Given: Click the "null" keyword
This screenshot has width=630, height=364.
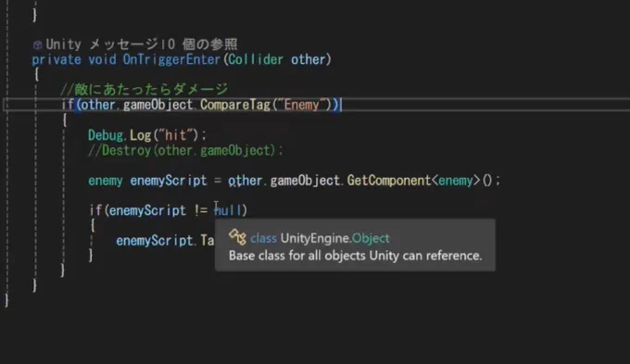Looking at the screenshot, I should pyautogui.click(x=228, y=210).
